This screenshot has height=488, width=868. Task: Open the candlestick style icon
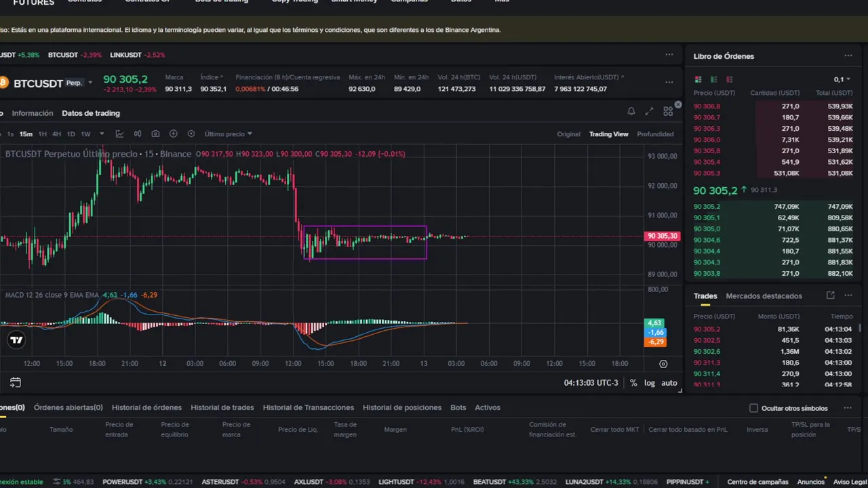(138, 134)
